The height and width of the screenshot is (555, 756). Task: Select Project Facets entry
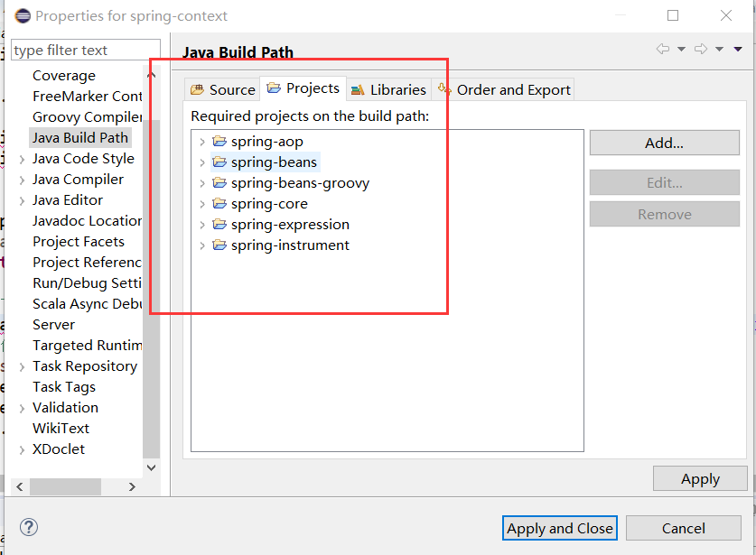(78, 241)
